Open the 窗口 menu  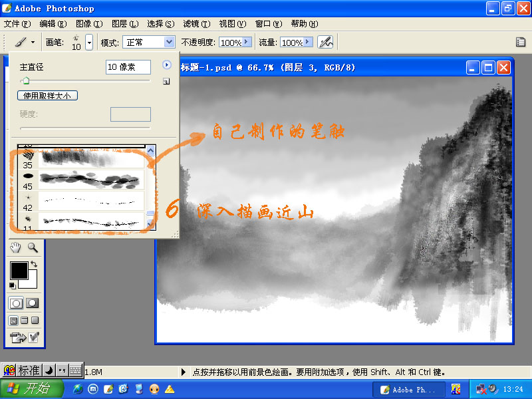point(267,23)
